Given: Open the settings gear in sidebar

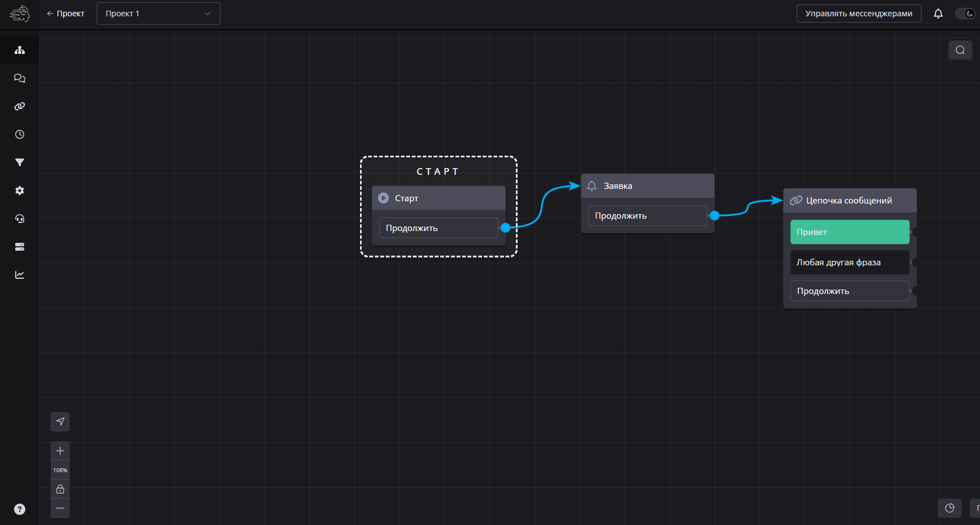Looking at the screenshot, I should click(20, 191).
